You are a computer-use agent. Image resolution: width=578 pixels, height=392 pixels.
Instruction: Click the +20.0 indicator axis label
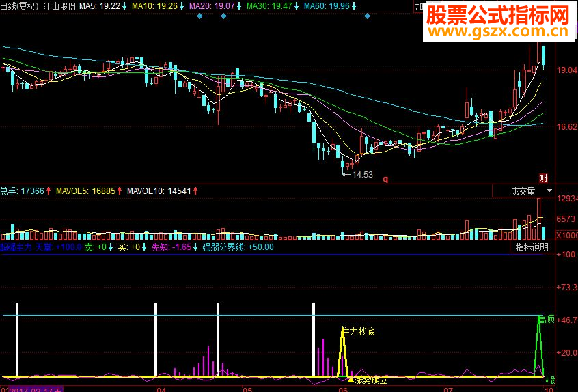tap(567, 352)
